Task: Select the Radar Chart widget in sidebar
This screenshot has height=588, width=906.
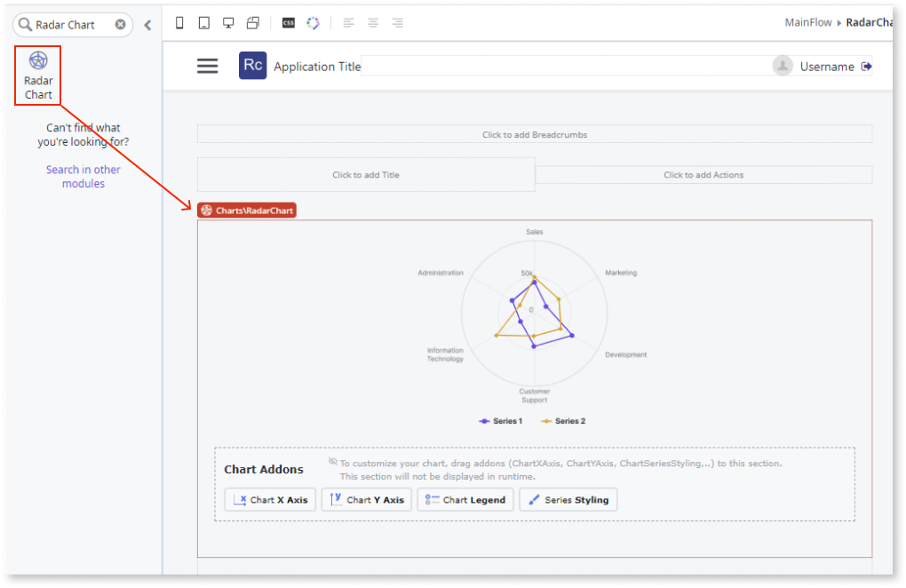Action: click(37, 75)
